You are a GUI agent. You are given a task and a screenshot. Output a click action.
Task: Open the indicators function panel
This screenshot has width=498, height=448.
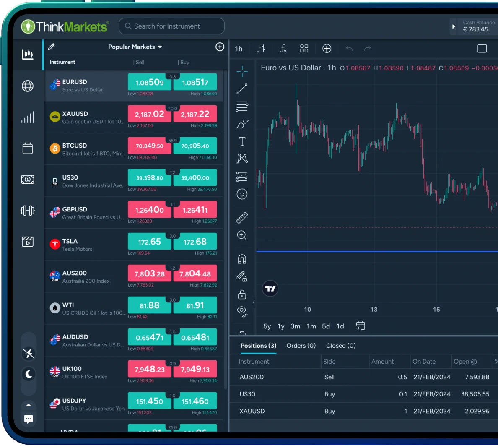coord(283,48)
